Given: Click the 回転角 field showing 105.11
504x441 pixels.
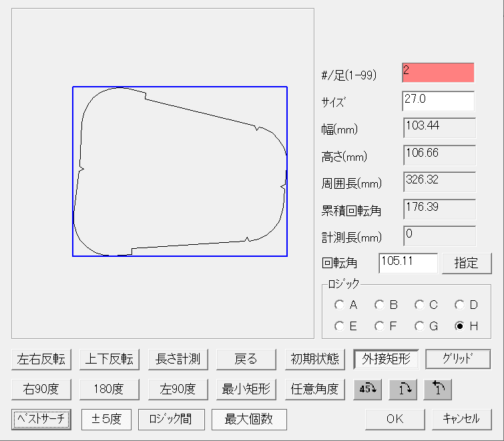Looking at the screenshot, I should click(x=409, y=263).
